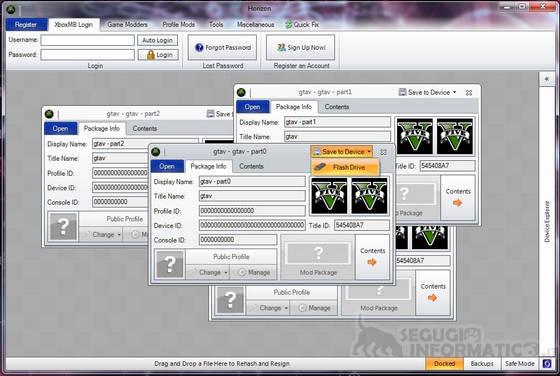
Task: Open Save to Device dropdown in part1 window
Action: 428,92
